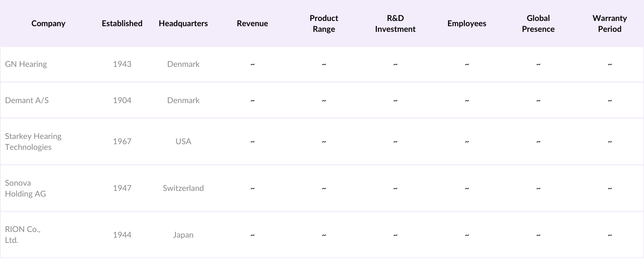The height and width of the screenshot is (263, 644).
Task: Click the Employees column header
Action: pyautogui.click(x=467, y=23)
